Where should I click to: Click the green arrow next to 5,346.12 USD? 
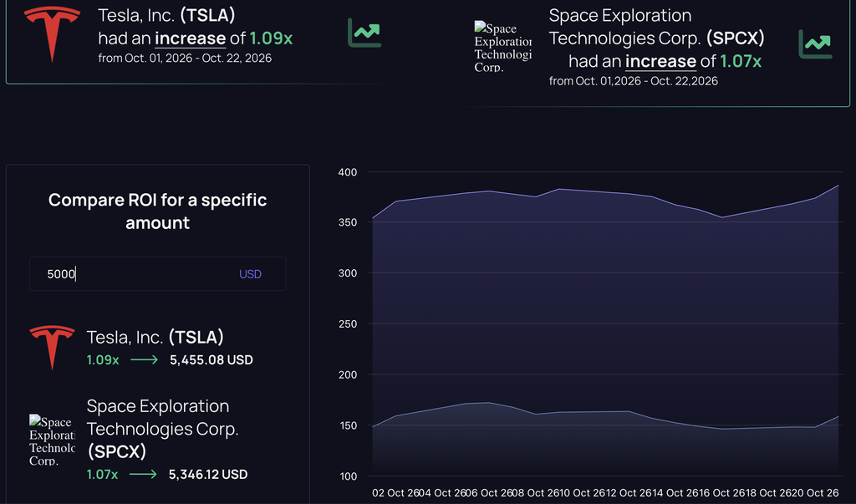[143, 475]
